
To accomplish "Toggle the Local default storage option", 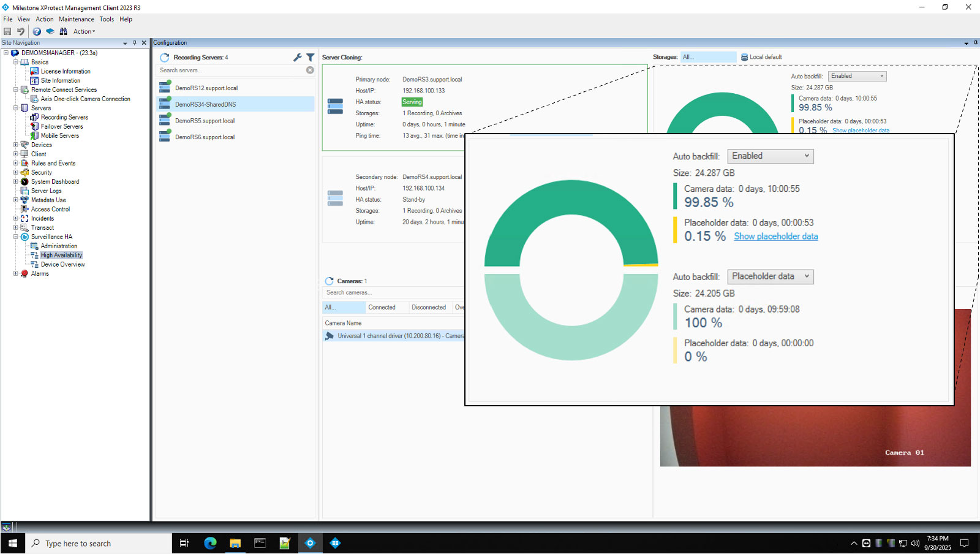I will 761,57.
